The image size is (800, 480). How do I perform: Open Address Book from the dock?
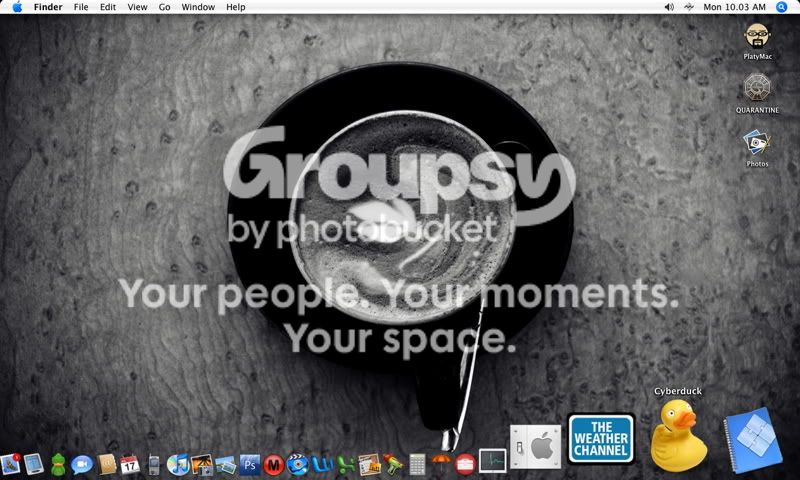point(107,465)
